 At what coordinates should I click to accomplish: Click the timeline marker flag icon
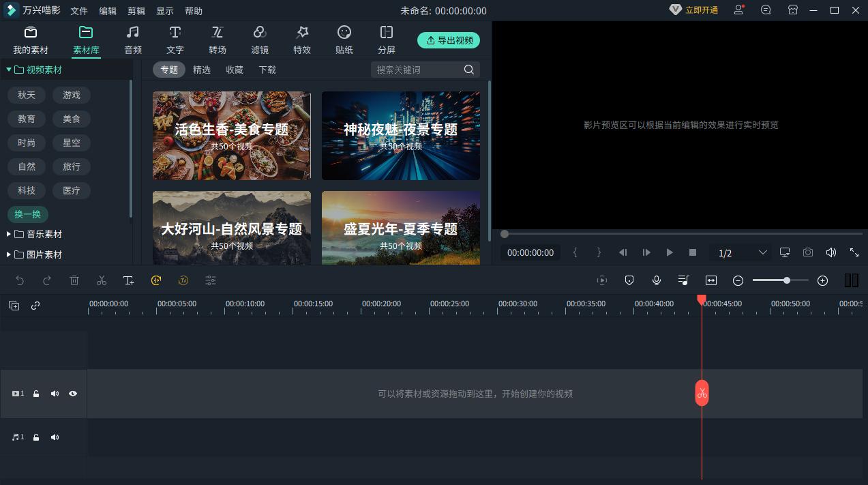coord(629,280)
